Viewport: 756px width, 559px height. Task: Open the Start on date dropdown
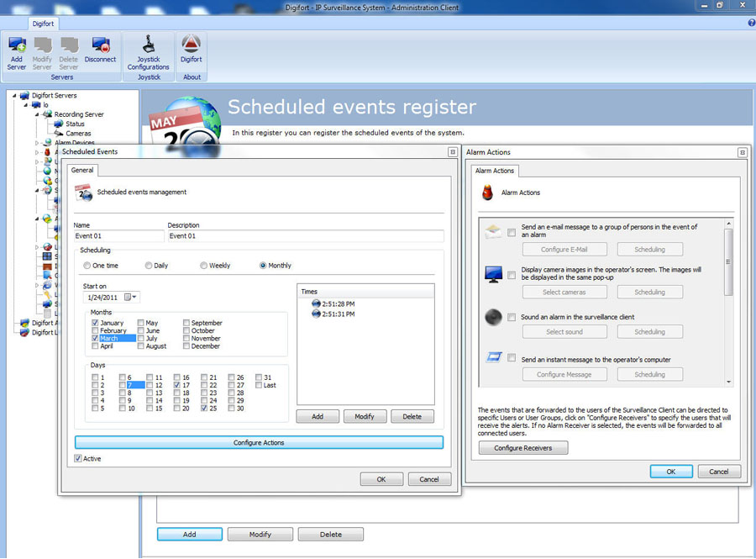click(132, 297)
